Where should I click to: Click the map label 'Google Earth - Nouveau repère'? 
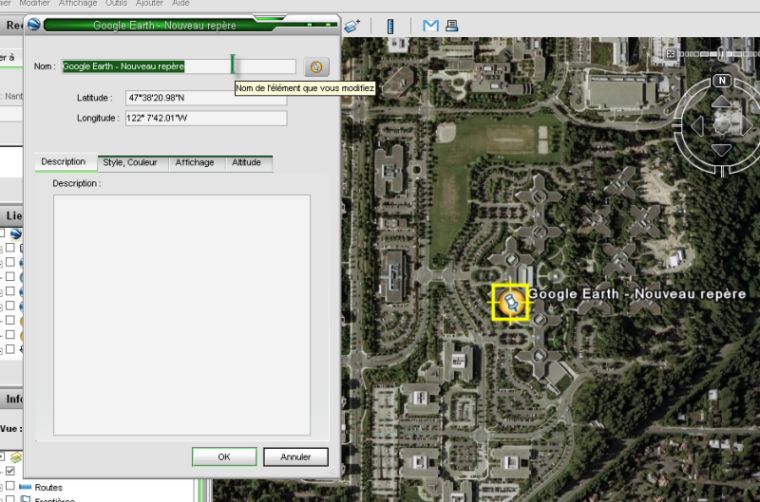(637, 294)
